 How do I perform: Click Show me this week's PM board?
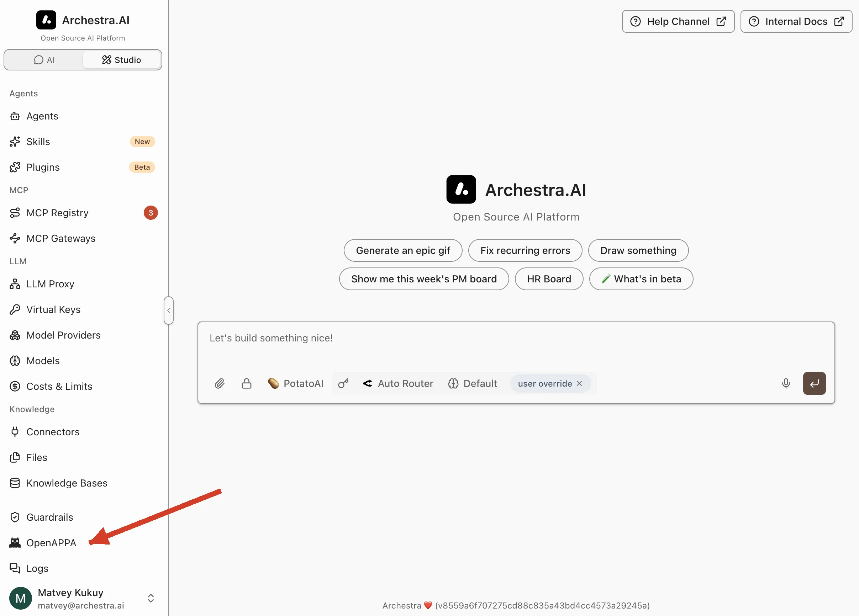(x=424, y=279)
